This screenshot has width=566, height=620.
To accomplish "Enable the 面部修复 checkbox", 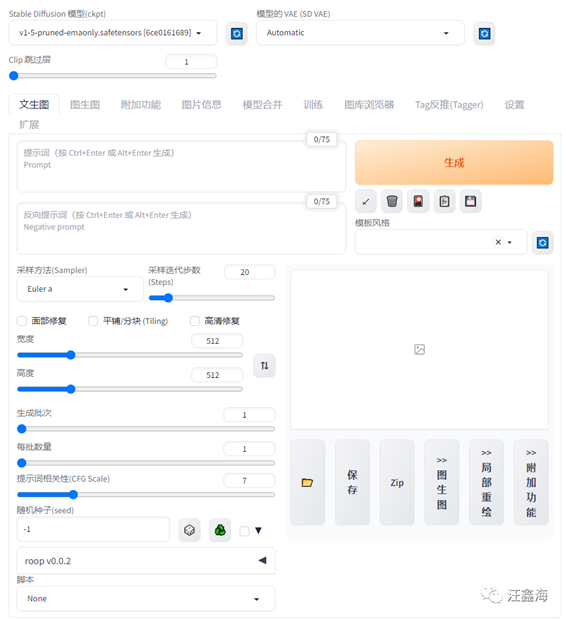I will [22, 321].
